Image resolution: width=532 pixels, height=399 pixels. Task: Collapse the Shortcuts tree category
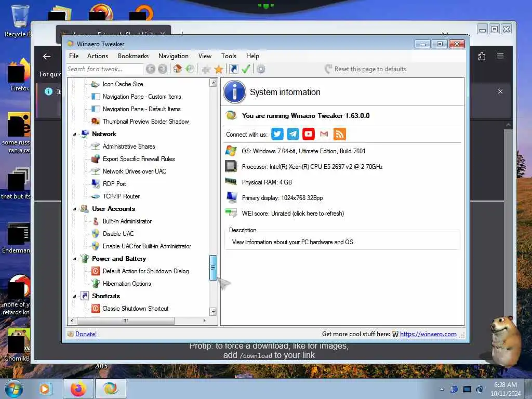(x=74, y=296)
